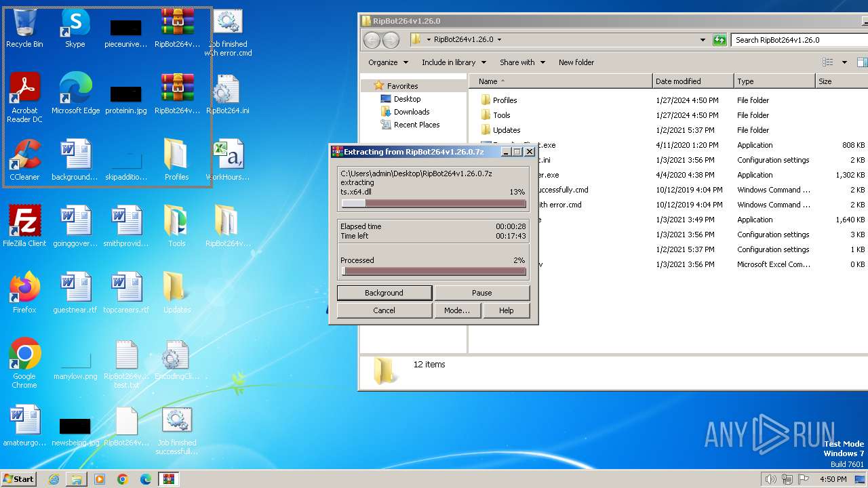
Task: Select newsbeing.jpg desktop image
Action: point(75,430)
